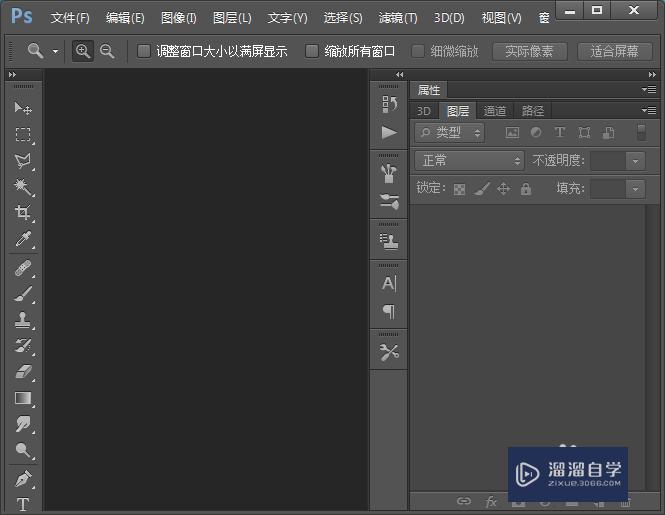Select the Magic Wand tool

point(23,187)
